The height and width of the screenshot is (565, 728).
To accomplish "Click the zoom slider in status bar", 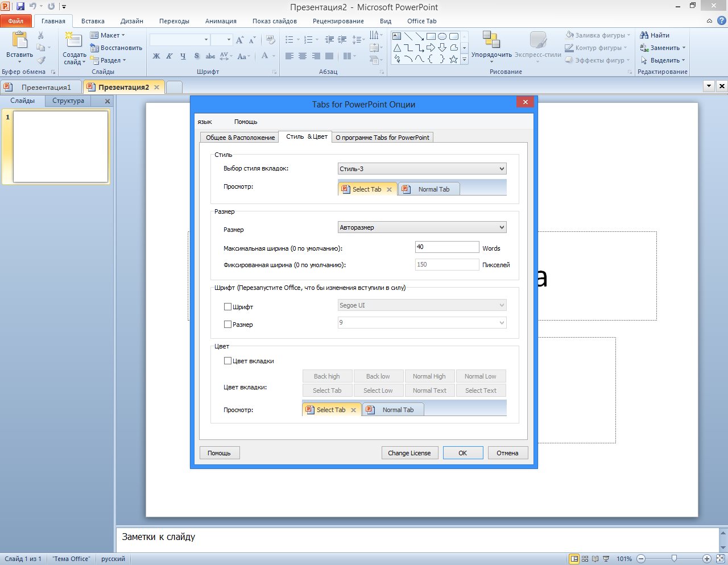I will pos(674,559).
